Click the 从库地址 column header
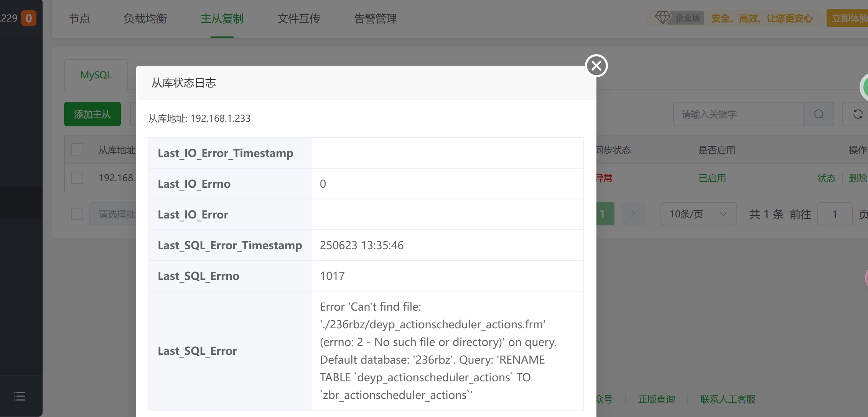 coord(117,150)
